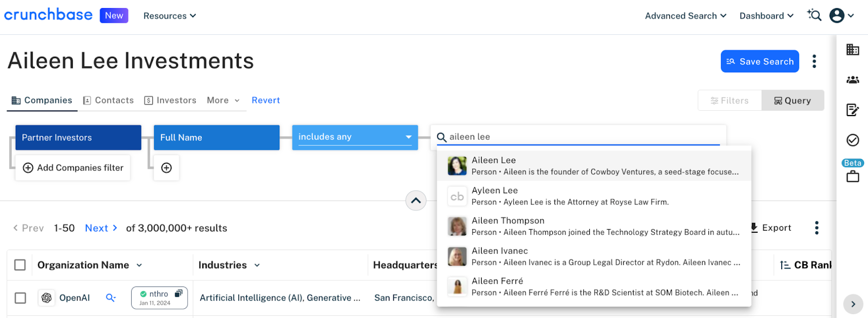This screenshot has width=868, height=318.
Task: Click the 'Artificial Intelligence (AI), Generative ...' cell
Action: pyautogui.click(x=280, y=298)
